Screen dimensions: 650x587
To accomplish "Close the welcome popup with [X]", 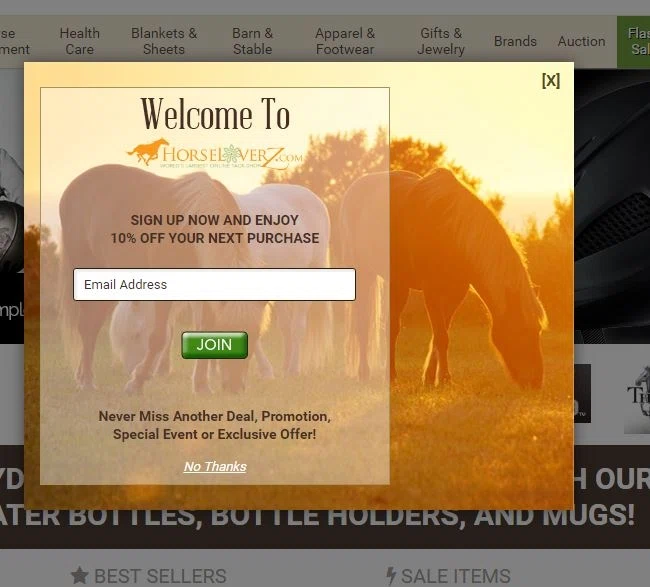I will pos(551,80).
